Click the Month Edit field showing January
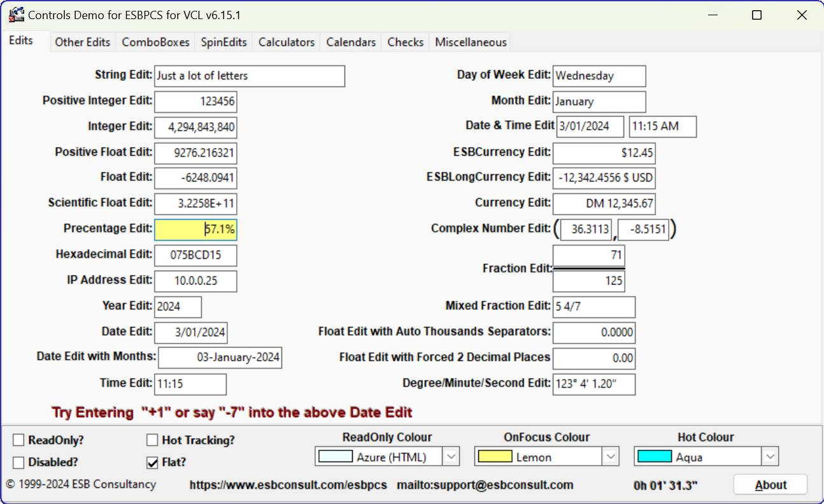The width and height of the screenshot is (824, 504). click(x=599, y=102)
